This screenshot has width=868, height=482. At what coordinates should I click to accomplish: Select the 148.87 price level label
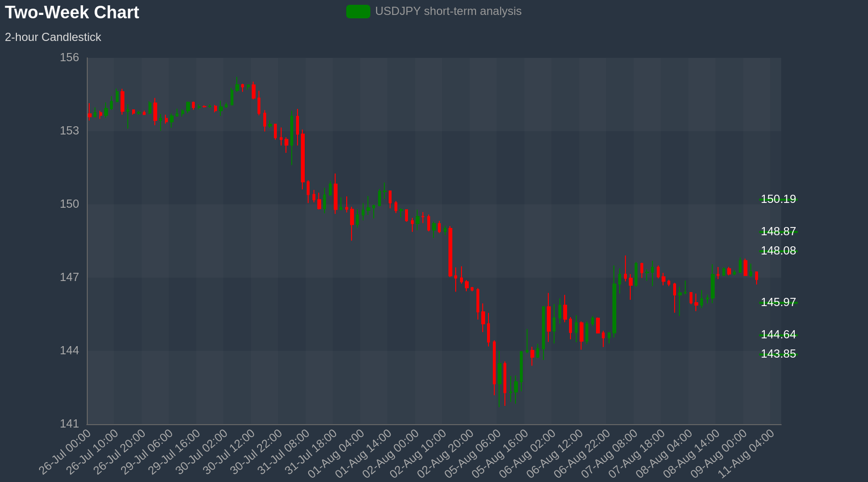778,231
